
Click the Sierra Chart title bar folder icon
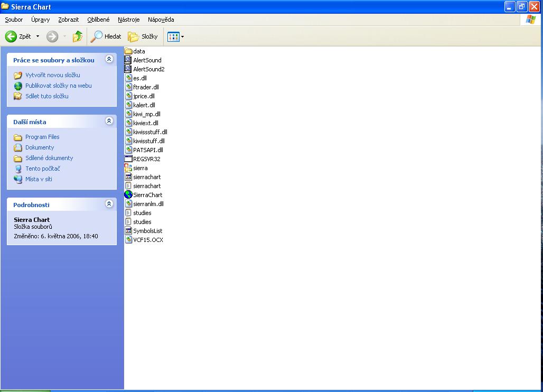coord(5,6)
